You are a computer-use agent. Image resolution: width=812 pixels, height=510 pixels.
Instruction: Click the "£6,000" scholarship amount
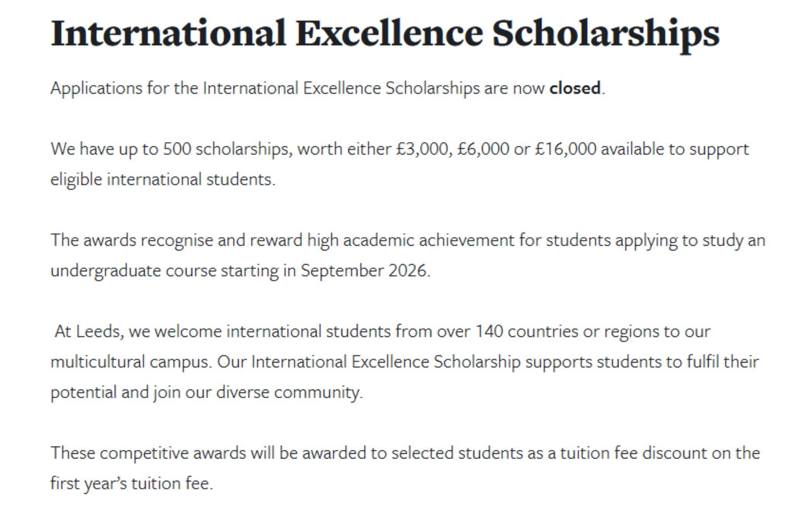point(483,149)
